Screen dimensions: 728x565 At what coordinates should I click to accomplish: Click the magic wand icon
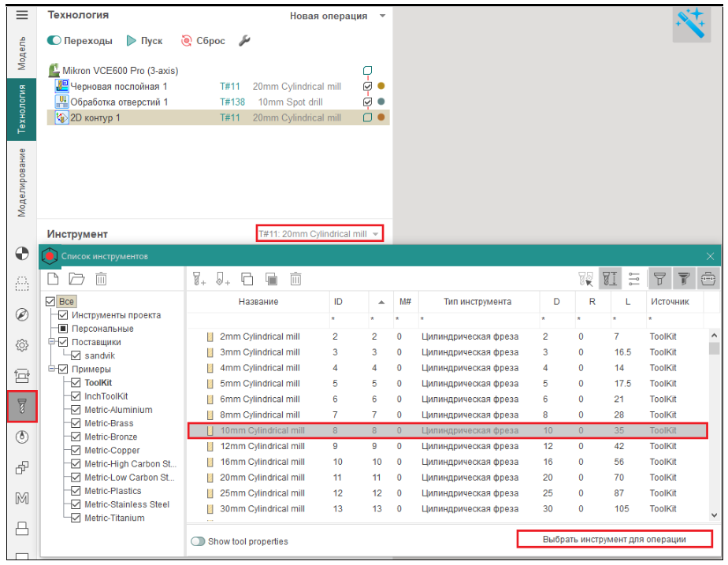point(691,26)
